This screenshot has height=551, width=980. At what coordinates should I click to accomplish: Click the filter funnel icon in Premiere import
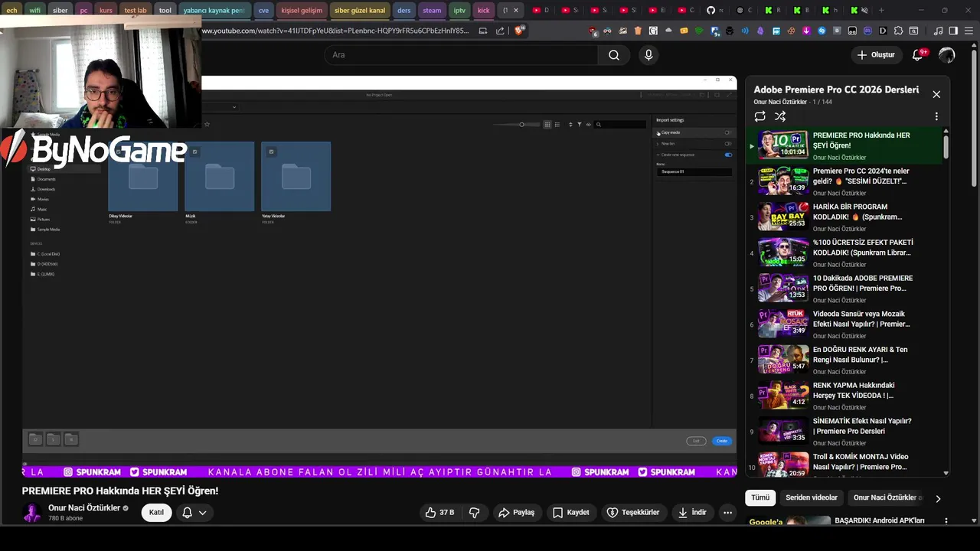pyautogui.click(x=580, y=125)
